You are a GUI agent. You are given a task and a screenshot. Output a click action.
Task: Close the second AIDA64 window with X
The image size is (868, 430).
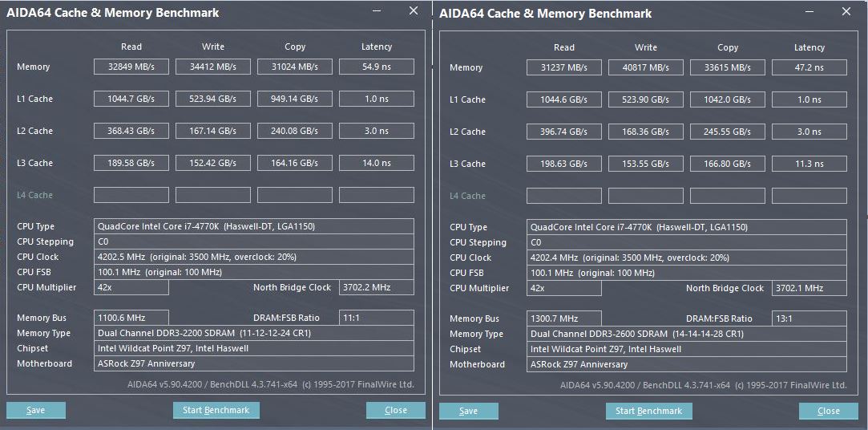846,11
